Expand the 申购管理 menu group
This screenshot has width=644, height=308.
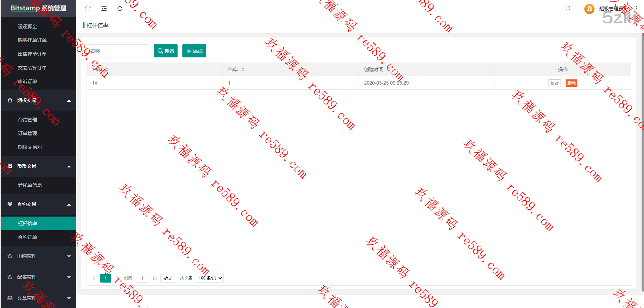click(x=69, y=256)
